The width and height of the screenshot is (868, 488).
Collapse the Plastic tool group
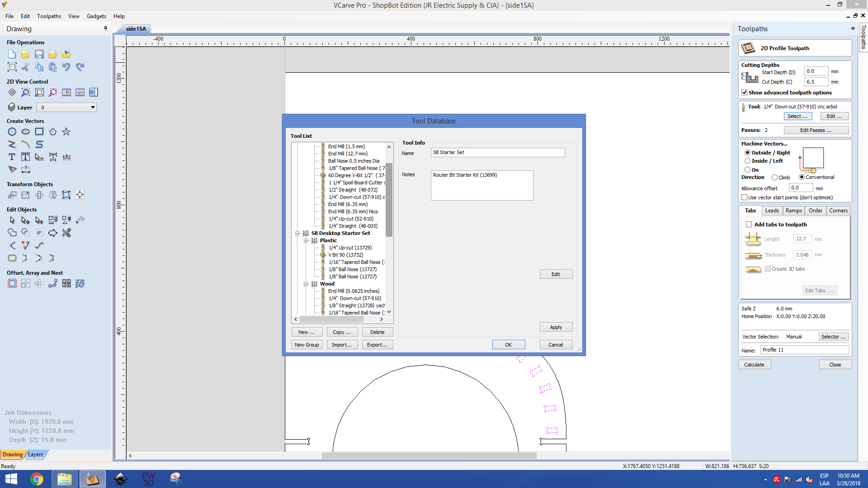(x=306, y=240)
